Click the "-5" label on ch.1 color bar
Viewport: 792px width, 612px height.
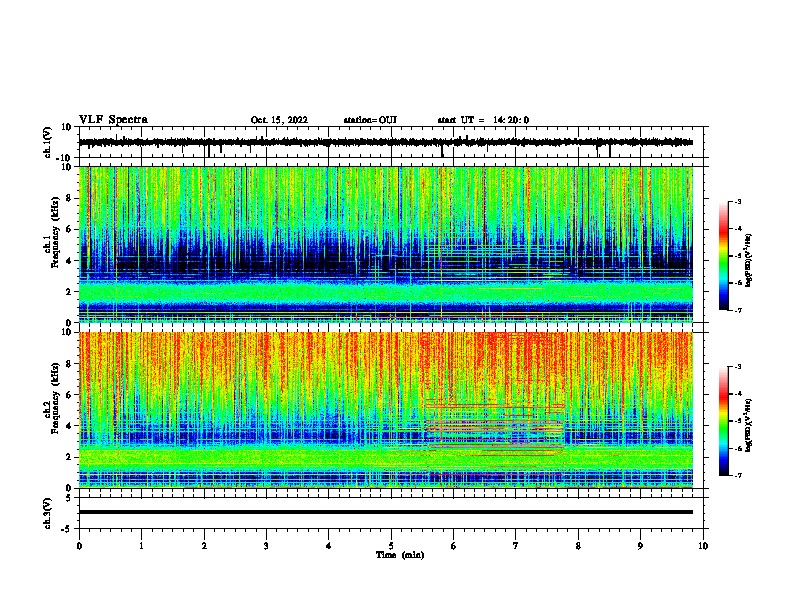(x=737, y=256)
